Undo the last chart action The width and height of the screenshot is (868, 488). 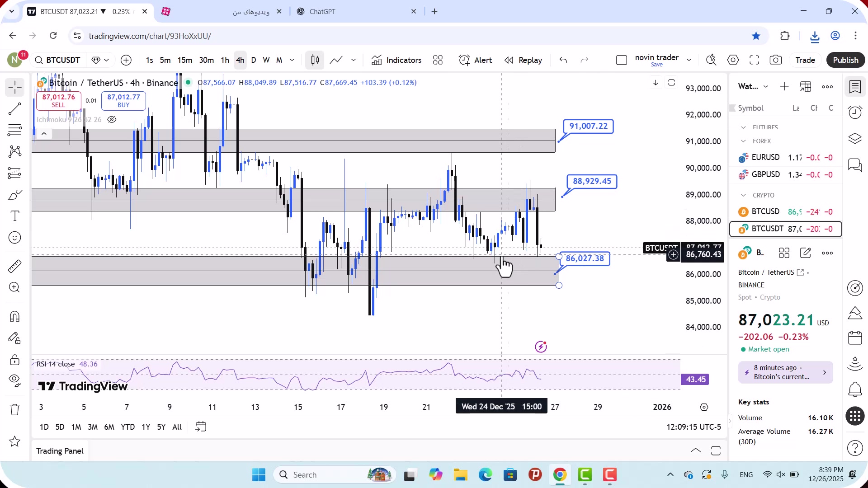click(x=563, y=60)
